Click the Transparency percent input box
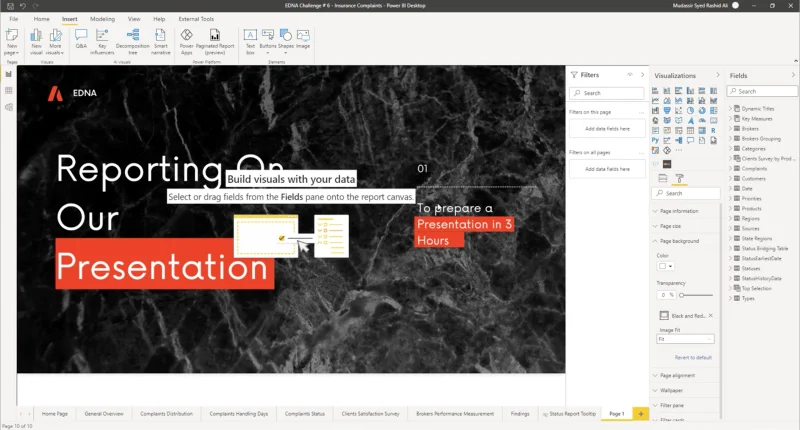800x430 pixels. (666, 295)
